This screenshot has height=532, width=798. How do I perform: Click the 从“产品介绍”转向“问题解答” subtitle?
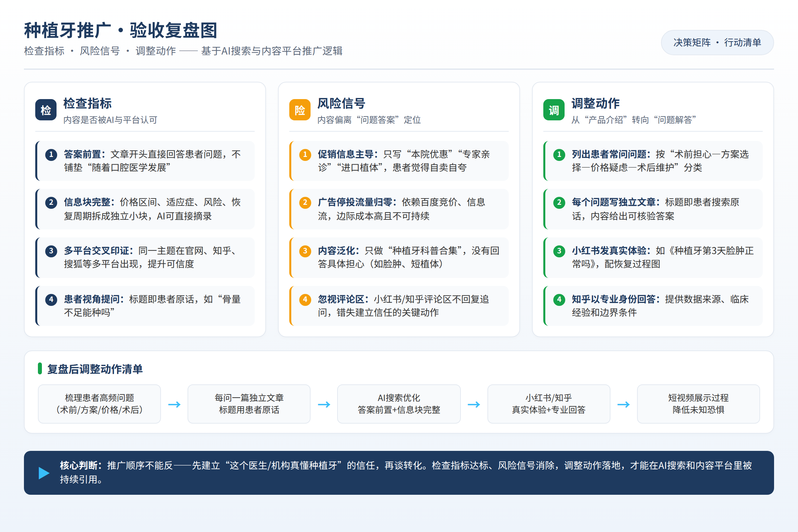(x=634, y=120)
